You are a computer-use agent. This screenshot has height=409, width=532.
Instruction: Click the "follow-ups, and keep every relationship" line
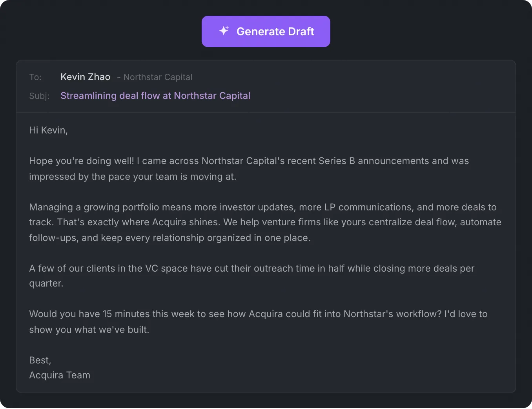coord(169,238)
